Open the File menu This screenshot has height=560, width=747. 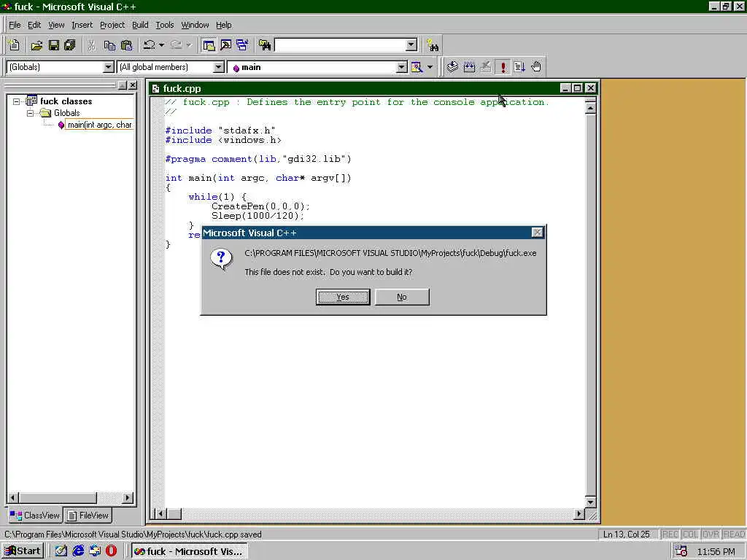tap(15, 25)
